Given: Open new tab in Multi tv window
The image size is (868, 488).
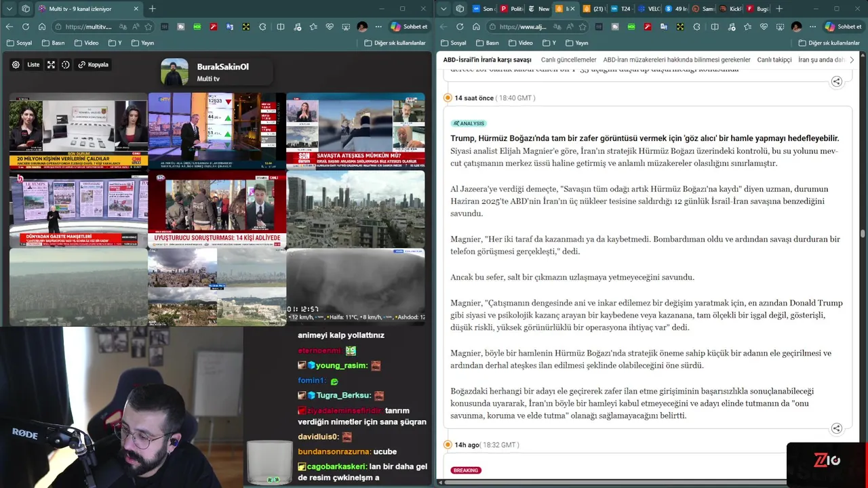Looking at the screenshot, I should click(152, 9).
